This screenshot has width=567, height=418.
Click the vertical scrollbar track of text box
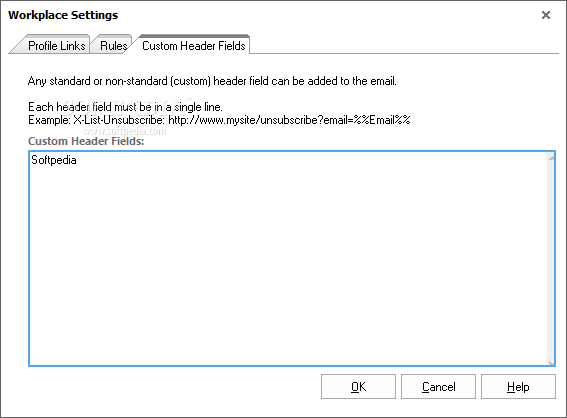tap(551, 260)
